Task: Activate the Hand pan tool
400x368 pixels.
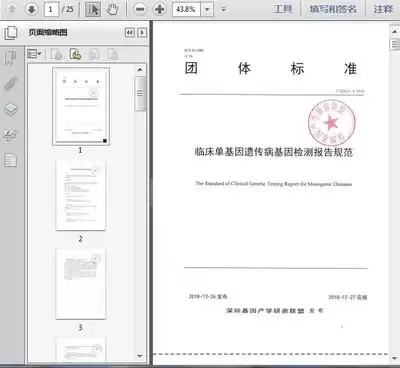Action: click(x=112, y=9)
